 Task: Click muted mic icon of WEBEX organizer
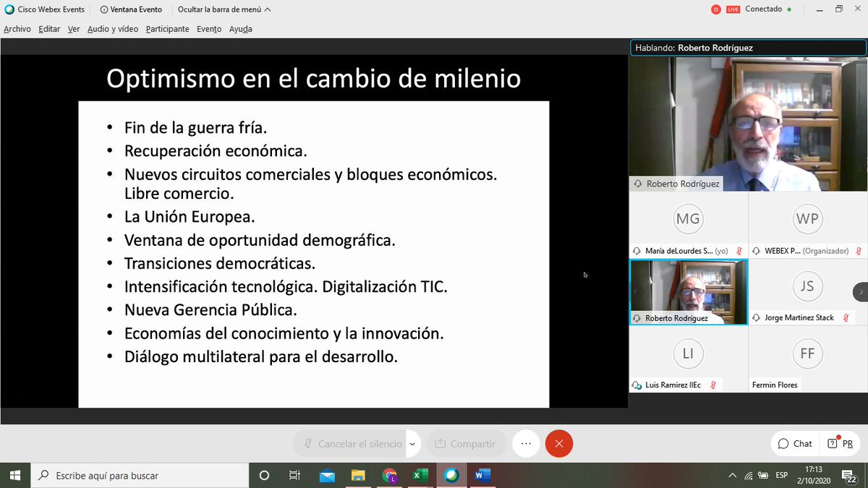858,251
